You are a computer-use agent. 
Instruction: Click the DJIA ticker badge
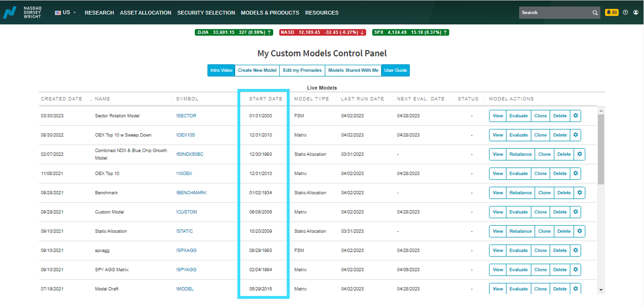pyautogui.click(x=234, y=32)
